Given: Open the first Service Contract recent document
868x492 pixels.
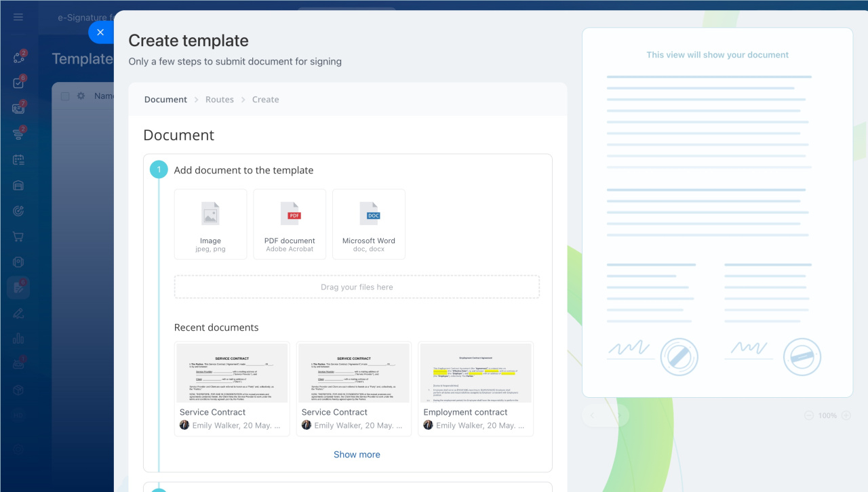Looking at the screenshot, I should pos(232,389).
